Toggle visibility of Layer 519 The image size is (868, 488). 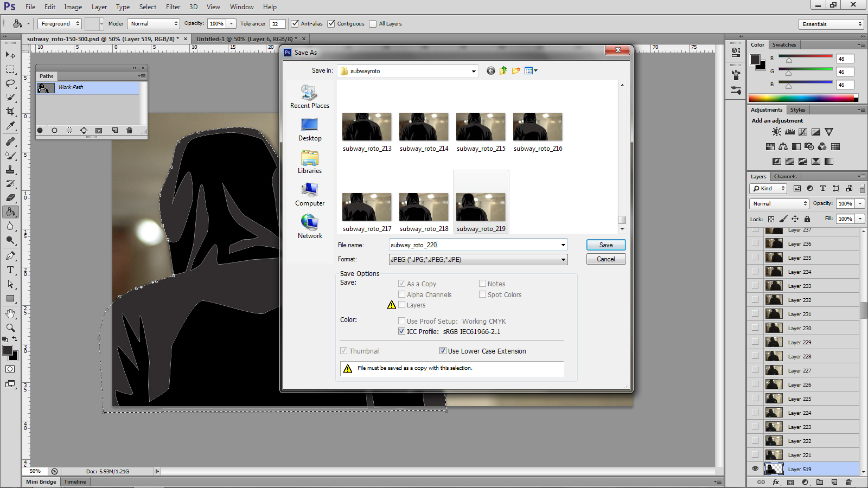[x=755, y=469]
